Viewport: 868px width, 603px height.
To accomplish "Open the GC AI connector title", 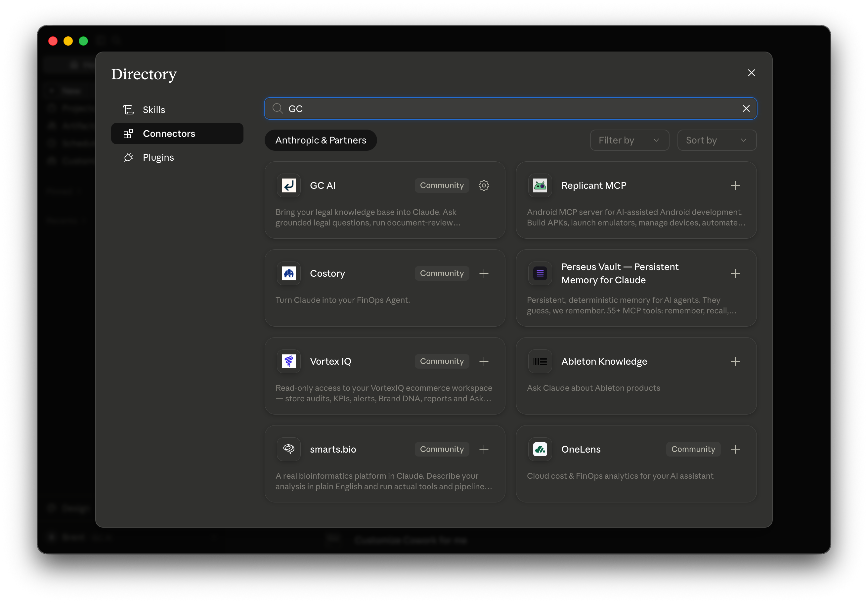I will tap(323, 185).
